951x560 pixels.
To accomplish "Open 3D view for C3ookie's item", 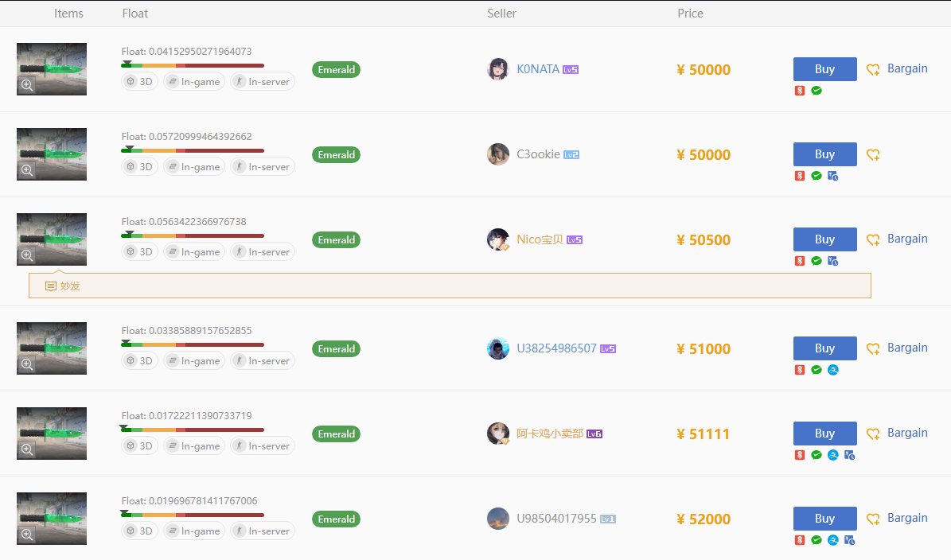I will (139, 166).
